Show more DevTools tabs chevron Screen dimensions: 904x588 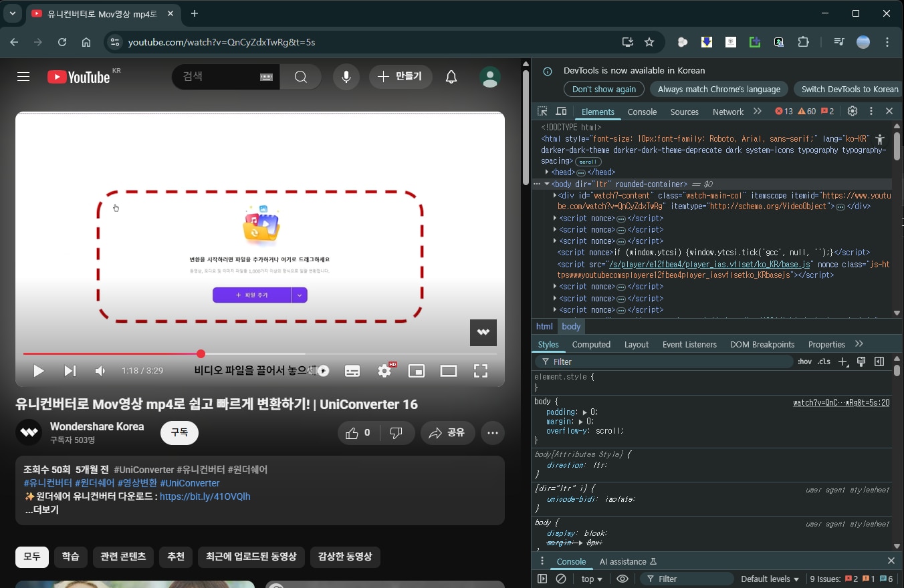tap(757, 111)
